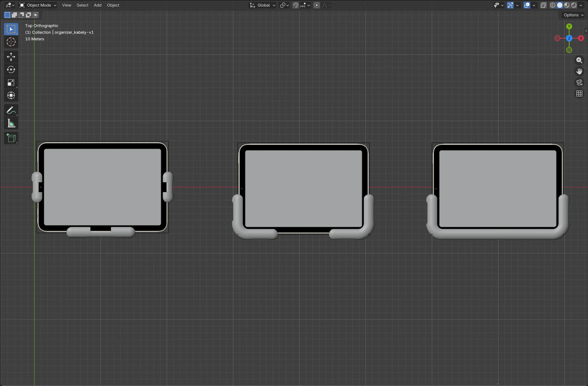Expand the Snapping options dropdown
The width and height of the screenshot is (588, 386).
[x=309, y=5]
